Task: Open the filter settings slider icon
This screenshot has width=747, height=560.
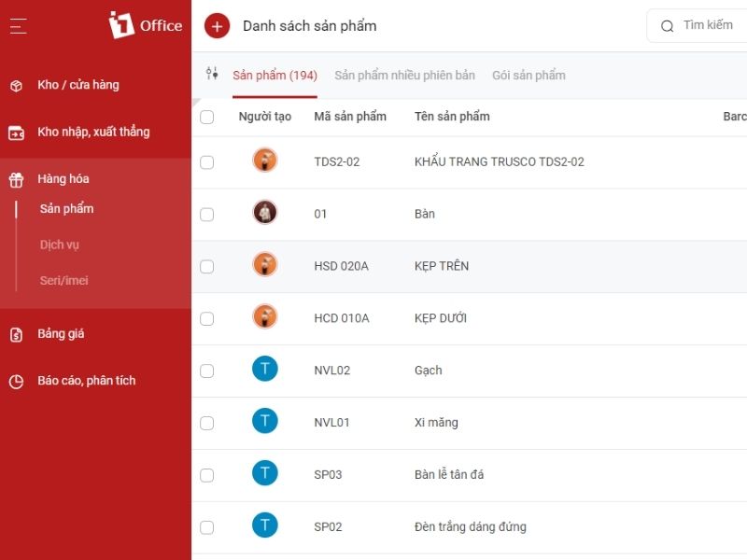Action: [x=212, y=74]
